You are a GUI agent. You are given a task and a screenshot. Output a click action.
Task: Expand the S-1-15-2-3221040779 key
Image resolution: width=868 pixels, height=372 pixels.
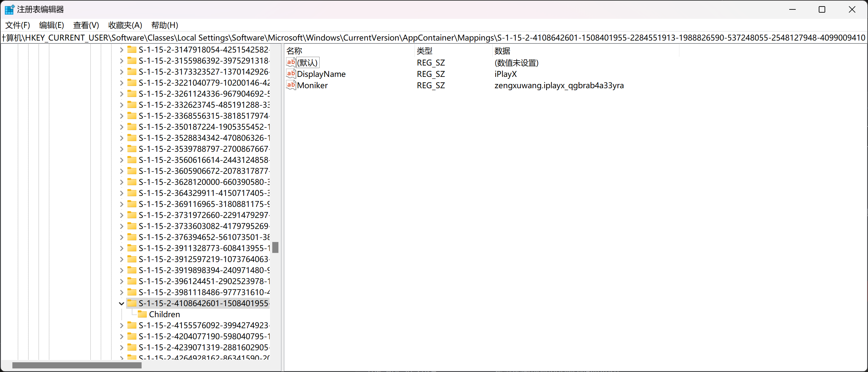(121, 83)
